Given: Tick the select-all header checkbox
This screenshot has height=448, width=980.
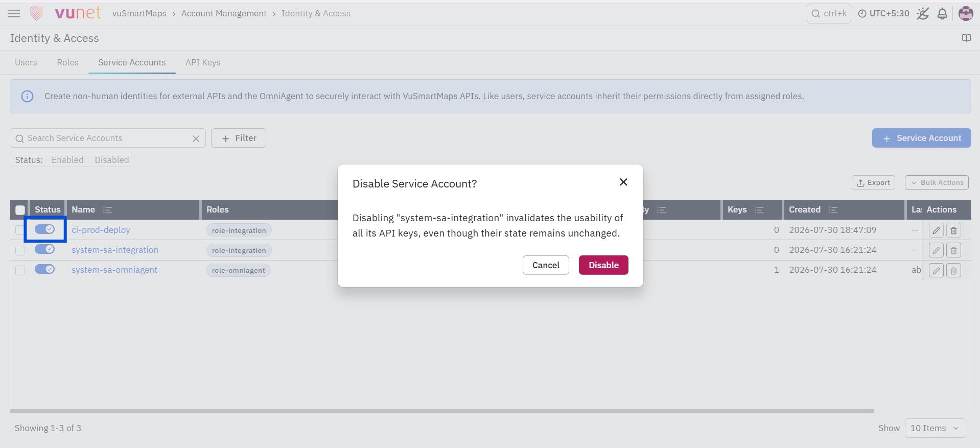Looking at the screenshot, I should click(x=20, y=210).
